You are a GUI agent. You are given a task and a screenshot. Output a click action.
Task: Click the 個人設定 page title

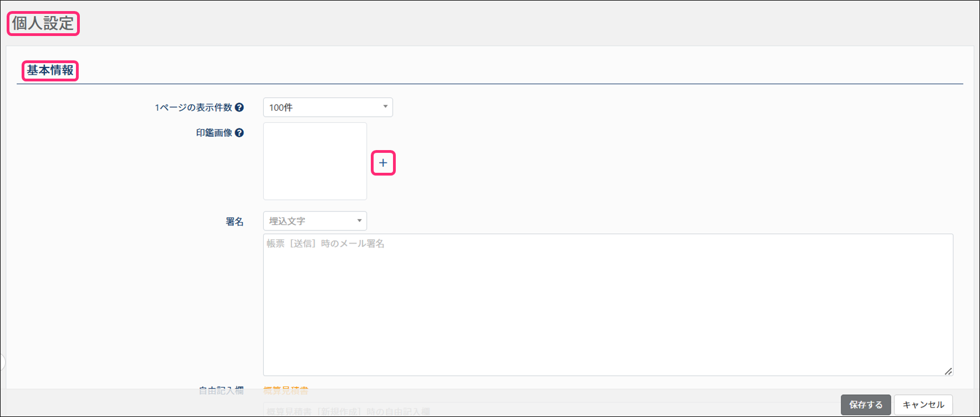click(43, 24)
